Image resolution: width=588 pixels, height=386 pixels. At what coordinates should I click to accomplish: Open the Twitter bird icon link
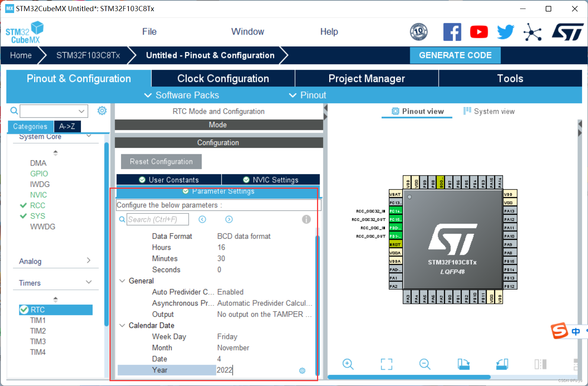506,32
